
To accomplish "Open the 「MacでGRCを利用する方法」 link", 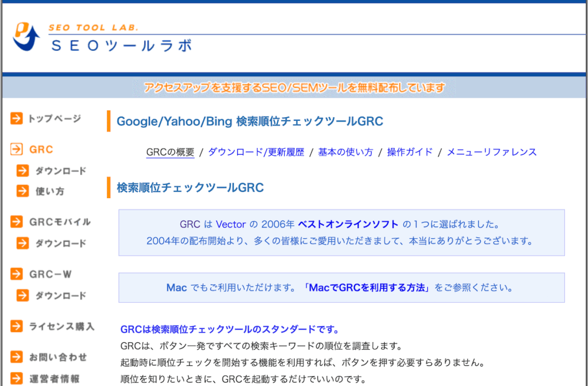I will 367,288.
